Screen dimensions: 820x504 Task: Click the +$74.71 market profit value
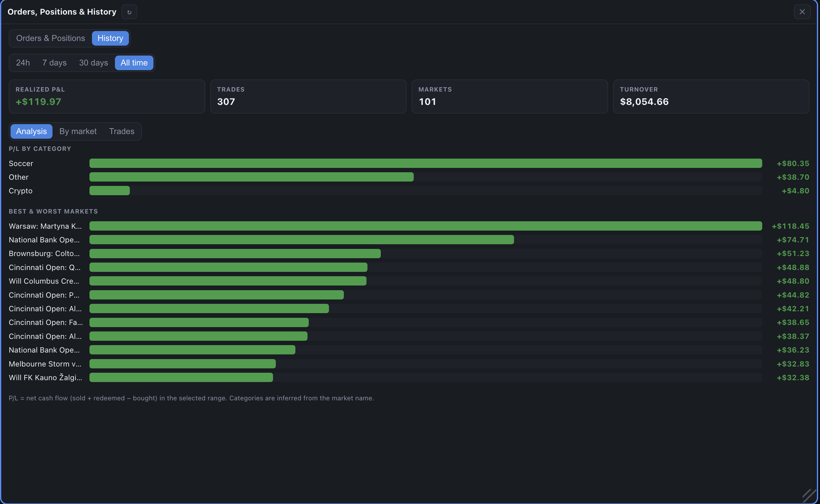tap(793, 240)
